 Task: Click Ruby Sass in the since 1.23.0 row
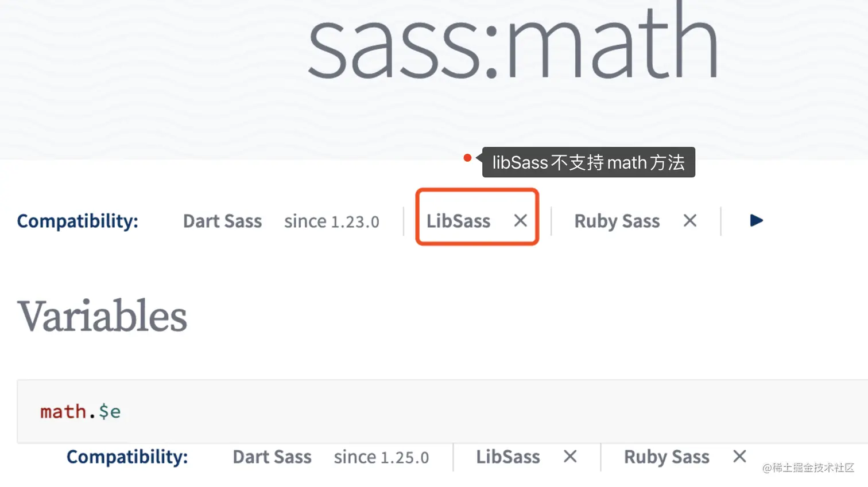pos(617,221)
